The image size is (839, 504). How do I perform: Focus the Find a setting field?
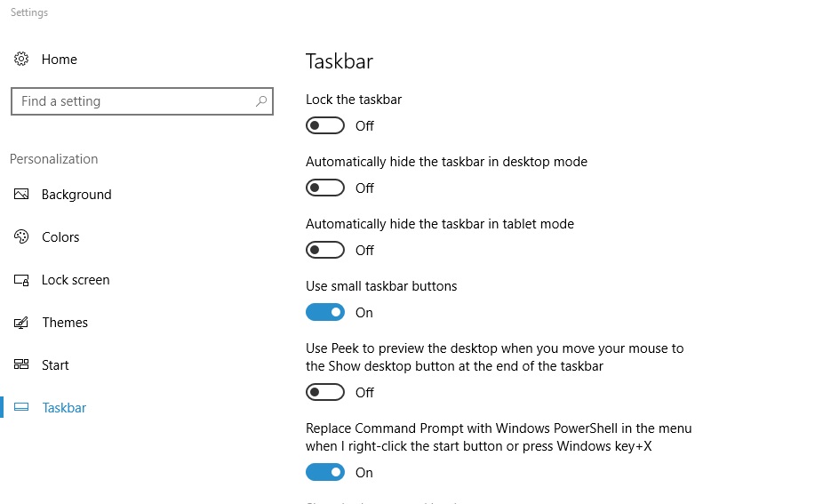click(142, 101)
